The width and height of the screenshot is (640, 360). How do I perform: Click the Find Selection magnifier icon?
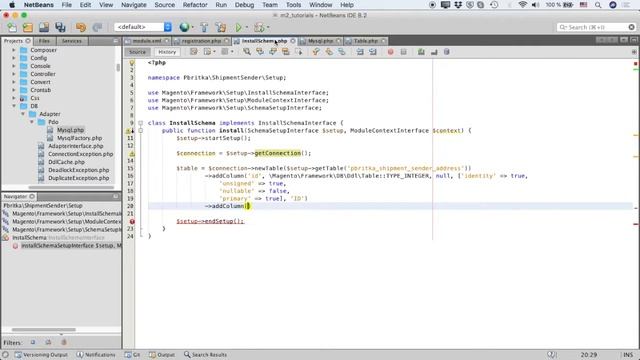click(x=247, y=52)
